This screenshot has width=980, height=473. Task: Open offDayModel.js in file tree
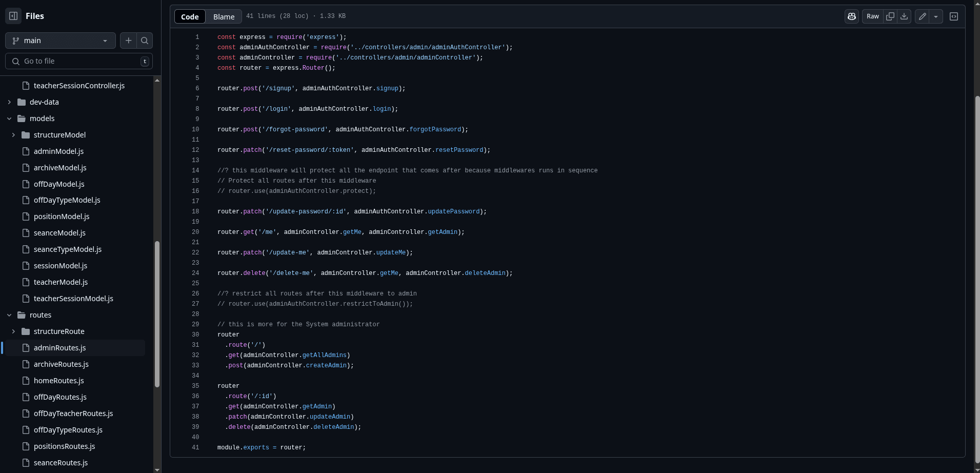click(59, 184)
